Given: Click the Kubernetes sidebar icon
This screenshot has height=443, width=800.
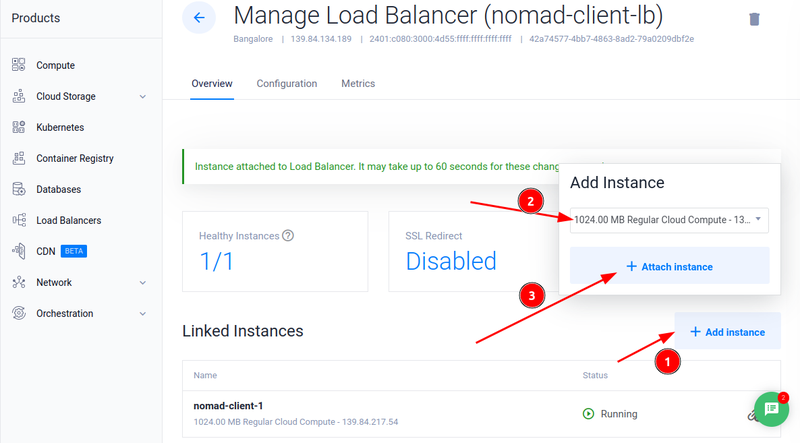Looking at the screenshot, I should (x=19, y=127).
